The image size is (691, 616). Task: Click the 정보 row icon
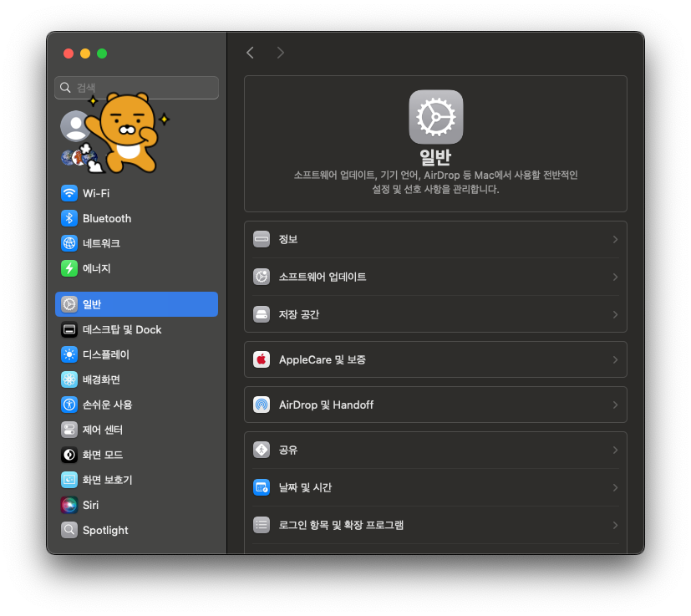click(x=262, y=239)
